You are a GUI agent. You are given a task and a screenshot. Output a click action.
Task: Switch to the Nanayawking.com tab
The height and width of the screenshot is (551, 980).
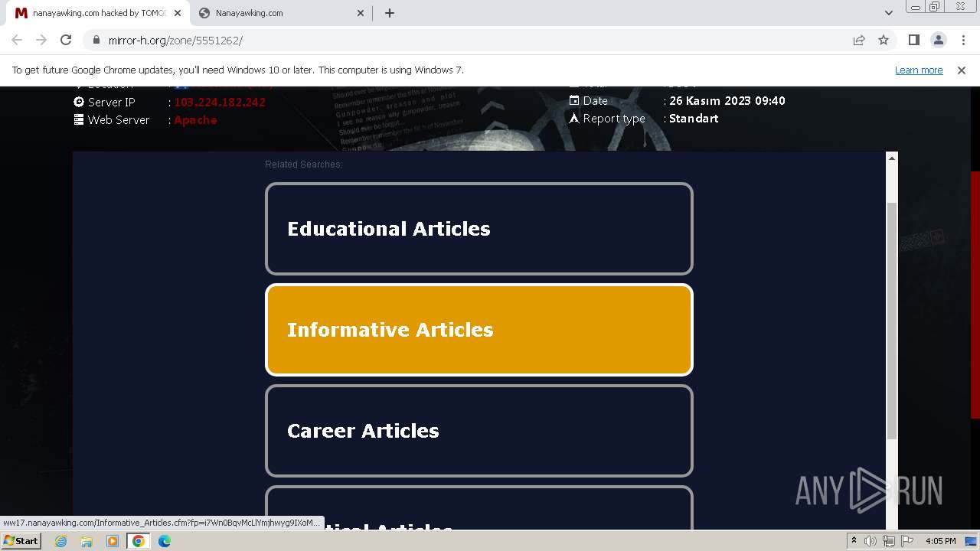click(280, 13)
